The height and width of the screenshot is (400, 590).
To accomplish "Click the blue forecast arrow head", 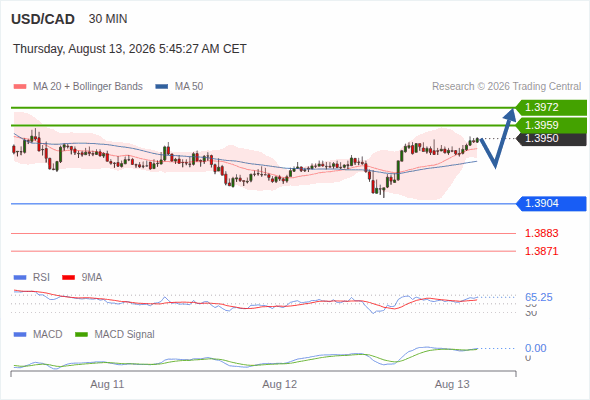I will click(510, 114).
